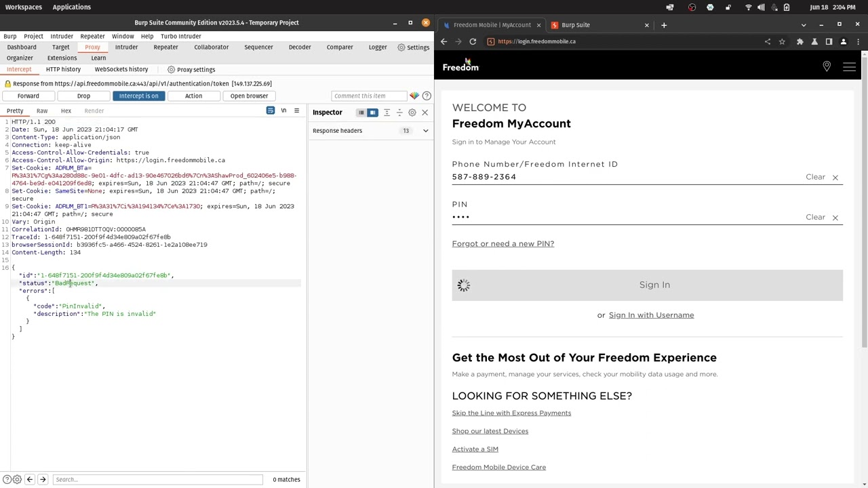868x488 pixels.
Task: Click Sign In with Username link
Action: (651, 315)
